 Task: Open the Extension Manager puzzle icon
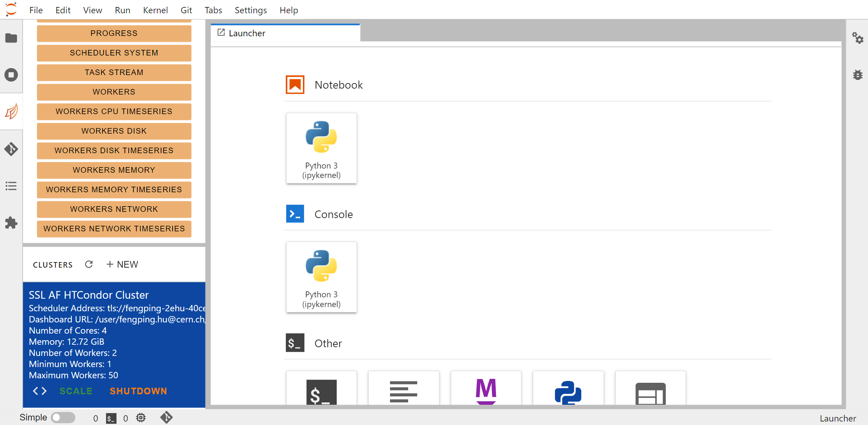pyautogui.click(x=11, y=223)
